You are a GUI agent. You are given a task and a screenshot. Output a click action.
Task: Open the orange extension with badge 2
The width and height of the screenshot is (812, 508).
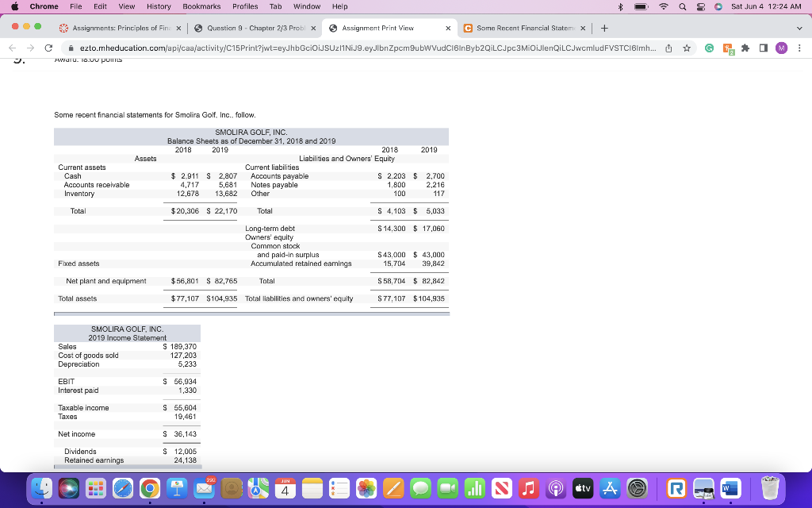(x=728, y=48)
